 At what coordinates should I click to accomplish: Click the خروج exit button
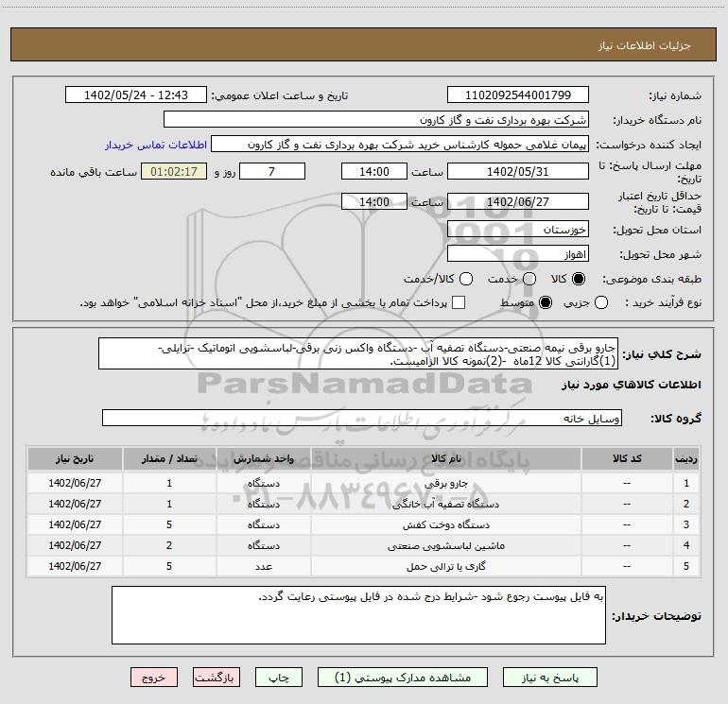(x=154, y=678)
